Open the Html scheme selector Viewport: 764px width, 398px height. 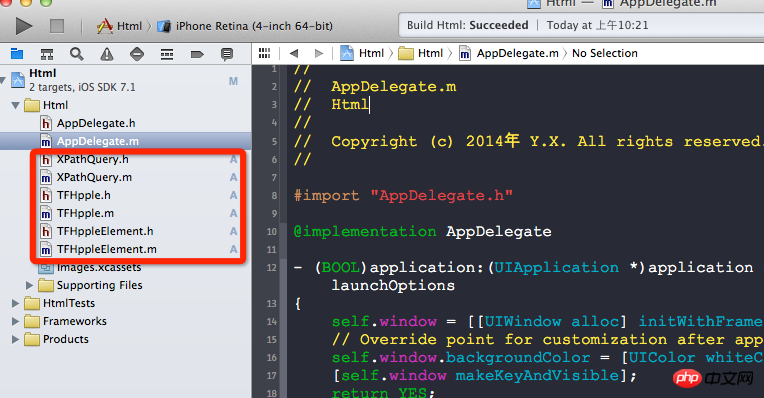coord(119,26)
